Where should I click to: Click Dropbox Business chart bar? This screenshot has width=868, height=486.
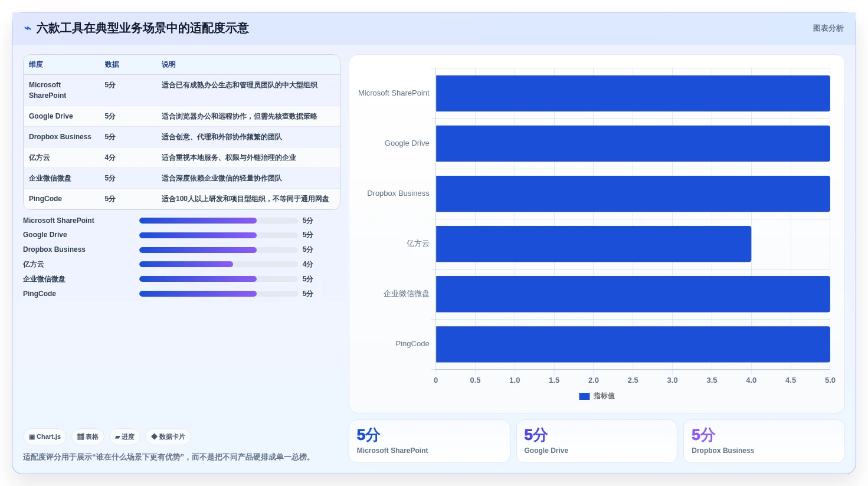(x=633, y=193)
